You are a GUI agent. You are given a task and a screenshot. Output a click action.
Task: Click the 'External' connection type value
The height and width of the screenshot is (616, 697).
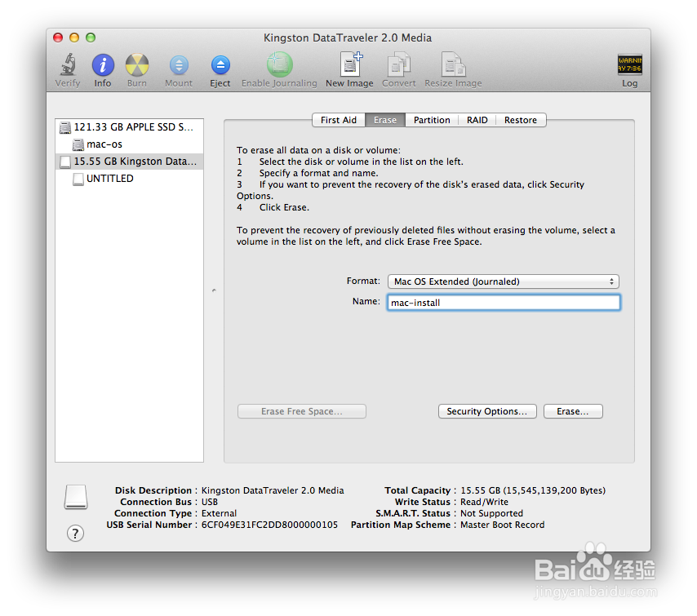click(x=220, y=513)
